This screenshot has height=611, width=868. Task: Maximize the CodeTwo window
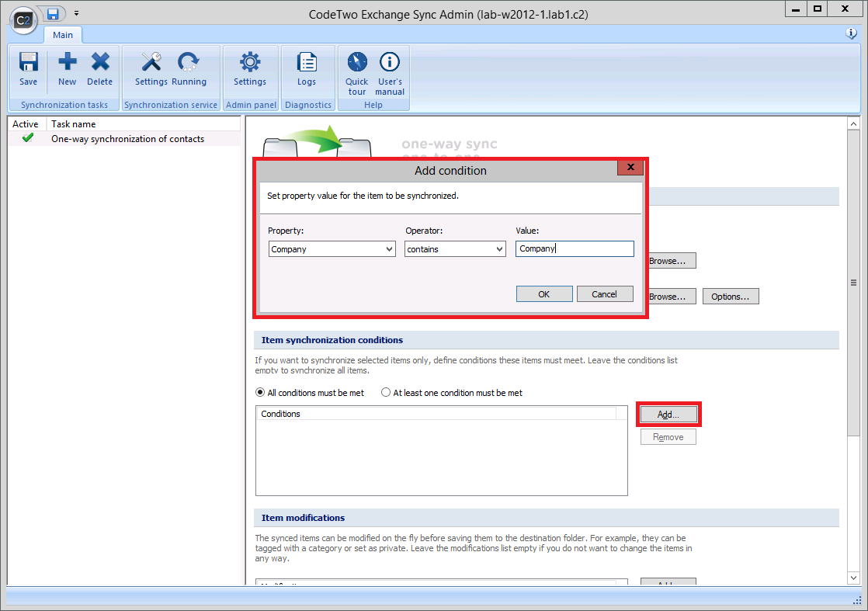point(817,9)
